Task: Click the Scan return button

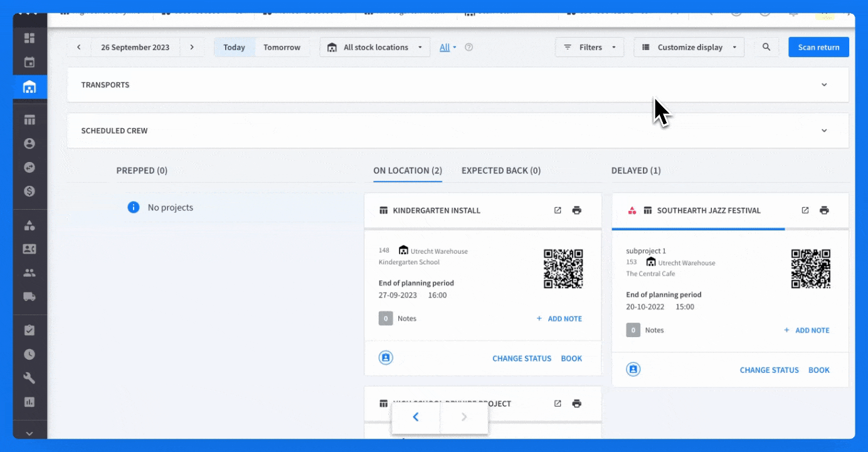Action: 818,47
